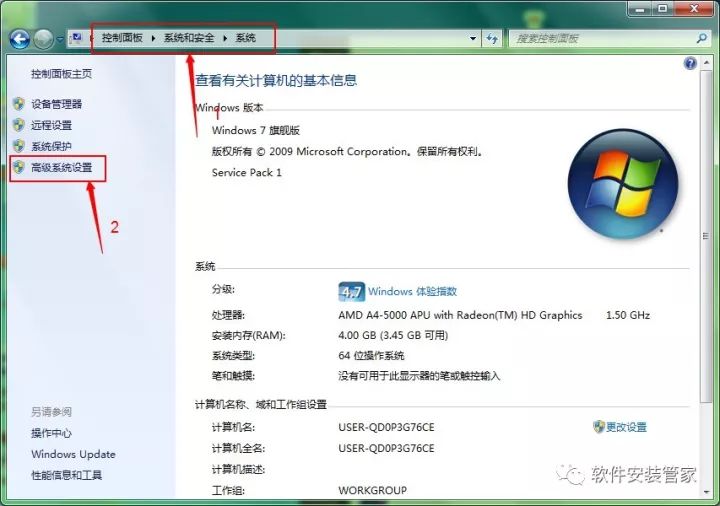
Task: Open the Windows 体验指数 link
Action: coord(412,292)
